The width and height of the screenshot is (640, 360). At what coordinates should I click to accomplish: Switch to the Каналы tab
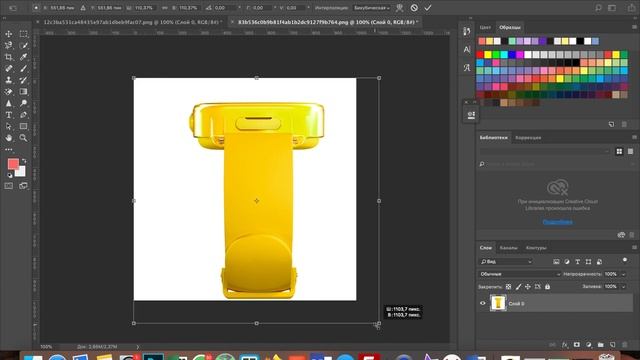(509, 248)
